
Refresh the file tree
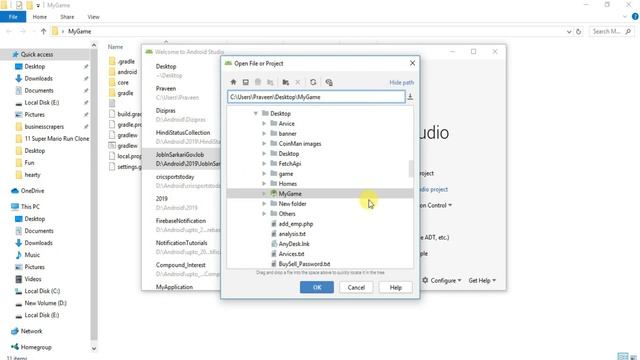tap(313, 82)
